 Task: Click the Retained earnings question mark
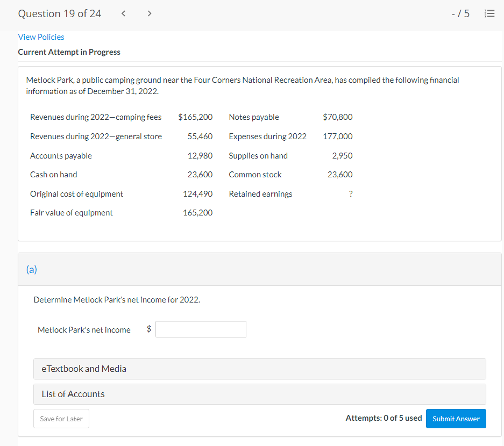click(x=351, y=194)
